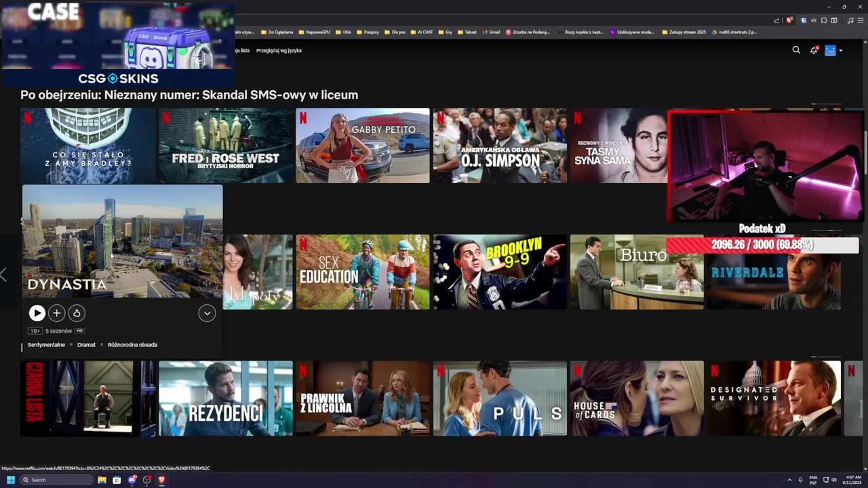Viewport: 868px width, 488px height.
Task: Open the Przepisy bookmark folder
Action: click(x=368, y=32)
